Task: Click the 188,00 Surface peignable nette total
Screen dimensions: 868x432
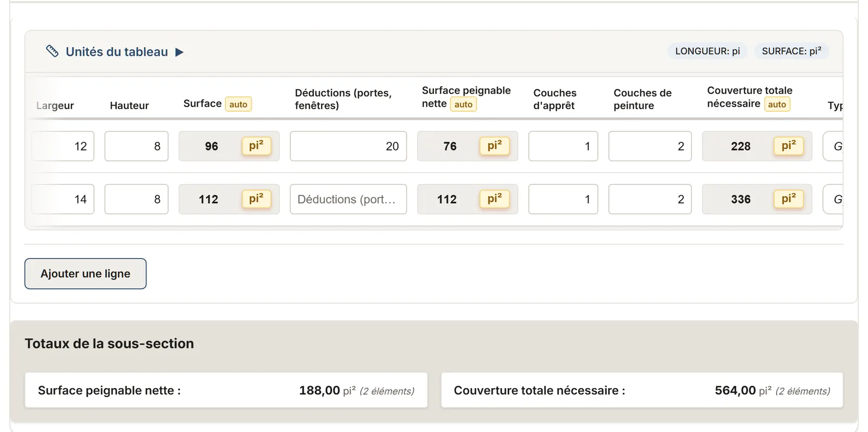Action: (x=320, y=390)
